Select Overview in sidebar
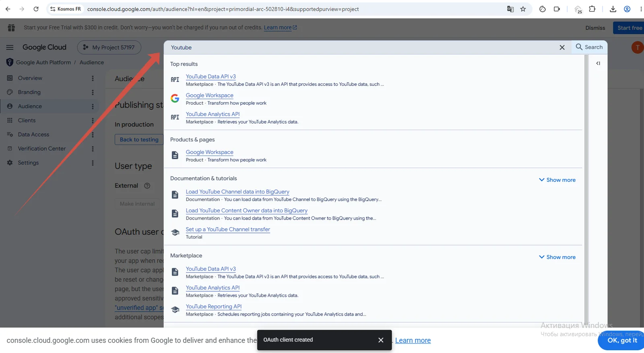Image resolution: width=644 pixels, height=353 pixels. coord(30,78)
